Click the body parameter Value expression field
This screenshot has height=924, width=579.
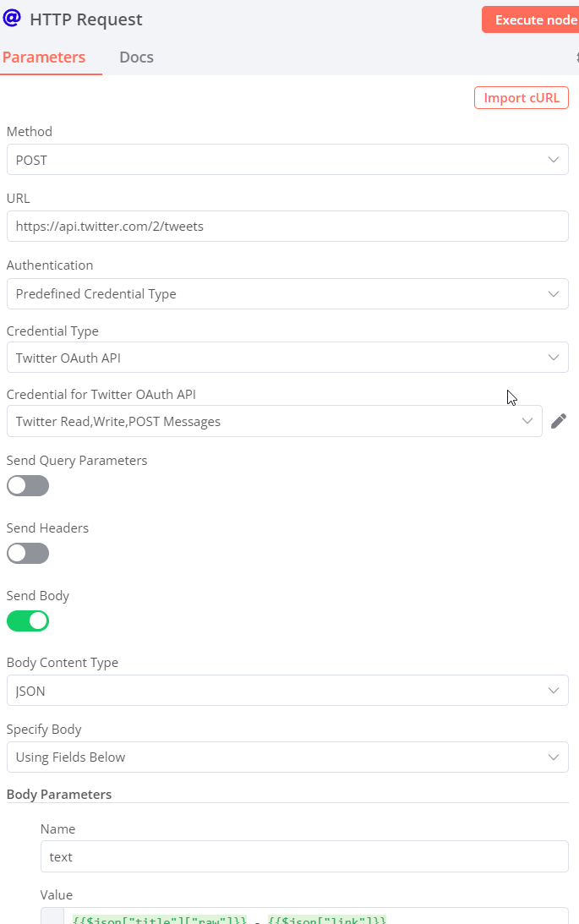[x=313, y=917]
